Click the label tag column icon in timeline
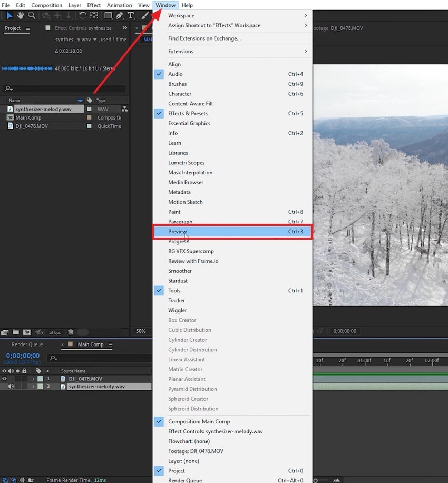This screenshot has height=483, width=448. coord(38,371)
